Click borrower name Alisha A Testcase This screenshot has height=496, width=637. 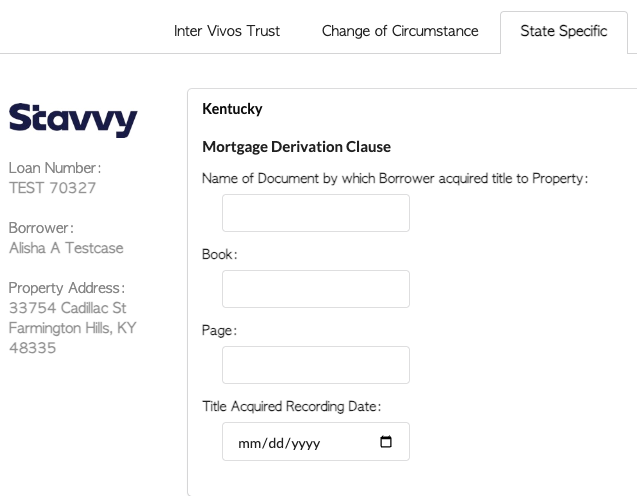[66, 248]
